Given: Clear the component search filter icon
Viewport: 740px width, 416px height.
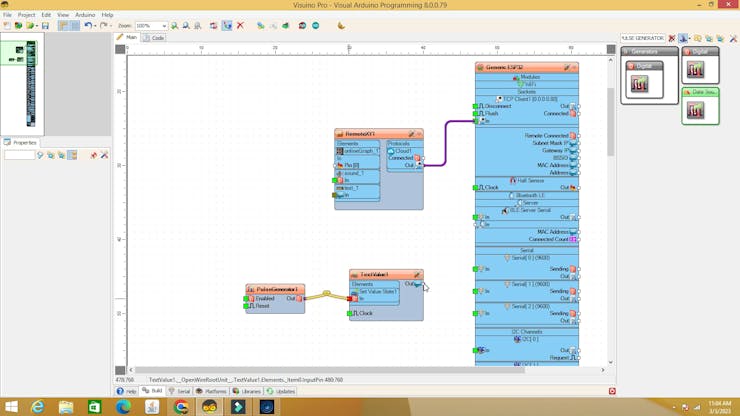Looking at the screenshot, I should pos(671,38).
